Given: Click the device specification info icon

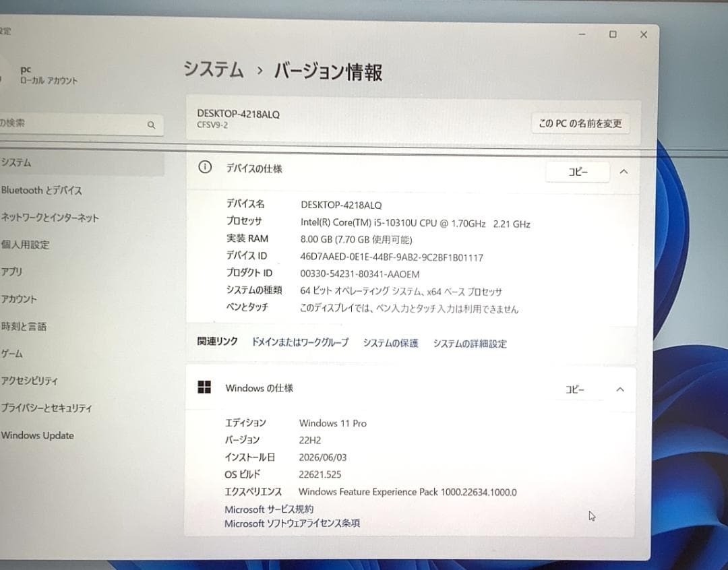Looking at the screenshot, I should pyautogui.click(x=205, y=167).
